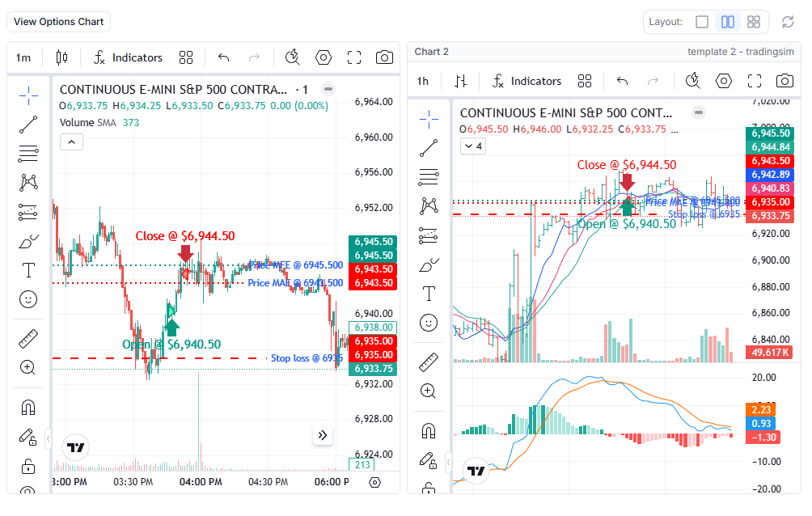Click the red Close arrow marker on left chart
The image size is (812, 516).
click(185, 253)
